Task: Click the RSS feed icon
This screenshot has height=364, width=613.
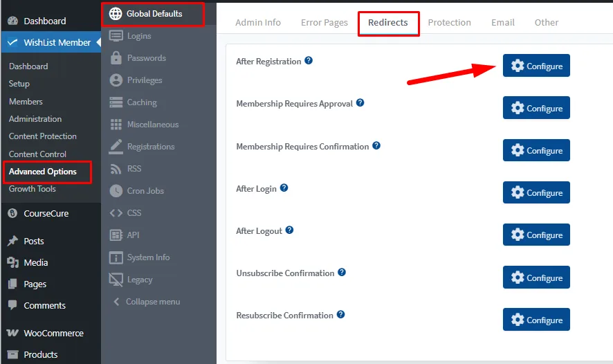Action: [116, 169]
